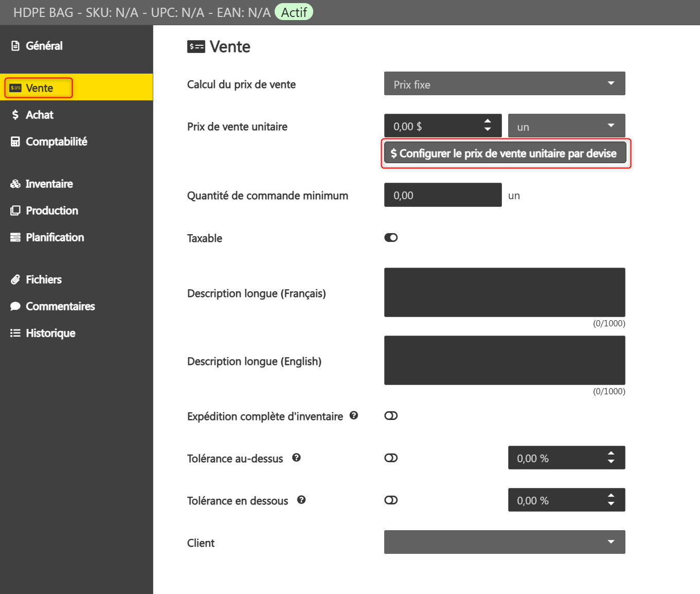Click the Général document icon in sidebar

pyautogui.click(x=15, y=46)
